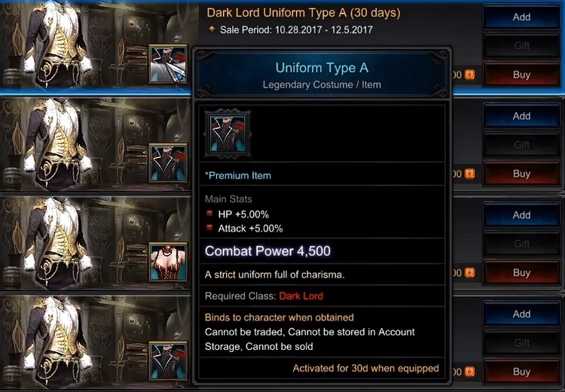Click Buy on the third shop row

click(x=521, y=272)
